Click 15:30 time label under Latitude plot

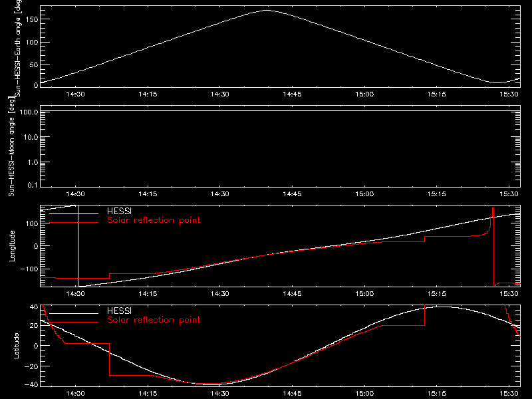509,393
